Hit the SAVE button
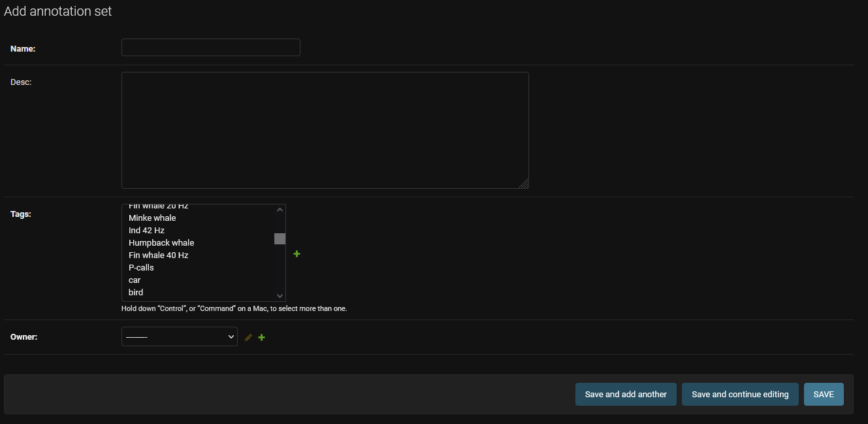This screenshot has height=424, width=868. point(824,394)
